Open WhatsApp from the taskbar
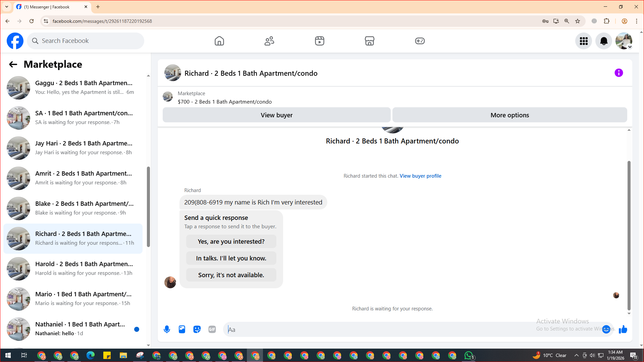 click(469, 355)
